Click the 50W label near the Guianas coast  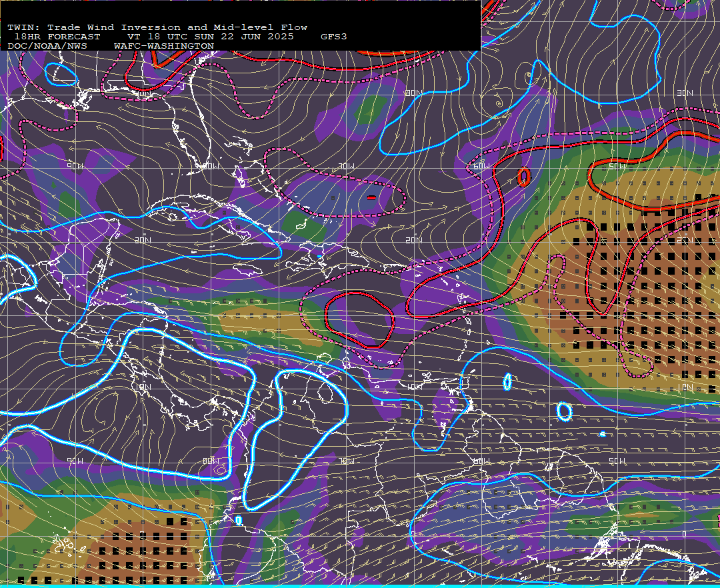pos(617,461)
